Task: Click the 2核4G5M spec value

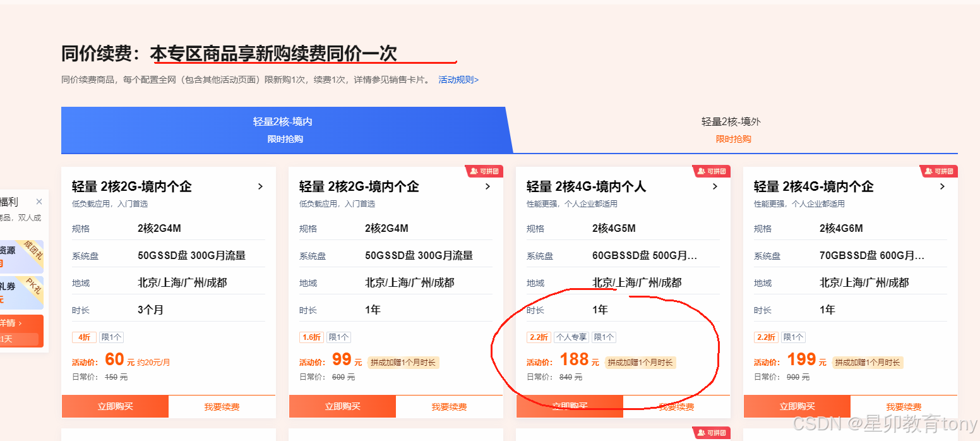Action: pyautogui.click(x=614, y=228)
